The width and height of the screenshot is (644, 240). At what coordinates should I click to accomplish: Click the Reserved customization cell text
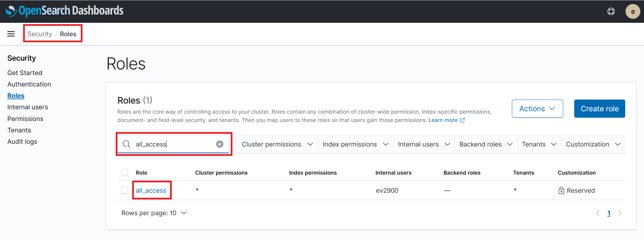point(581,190)
